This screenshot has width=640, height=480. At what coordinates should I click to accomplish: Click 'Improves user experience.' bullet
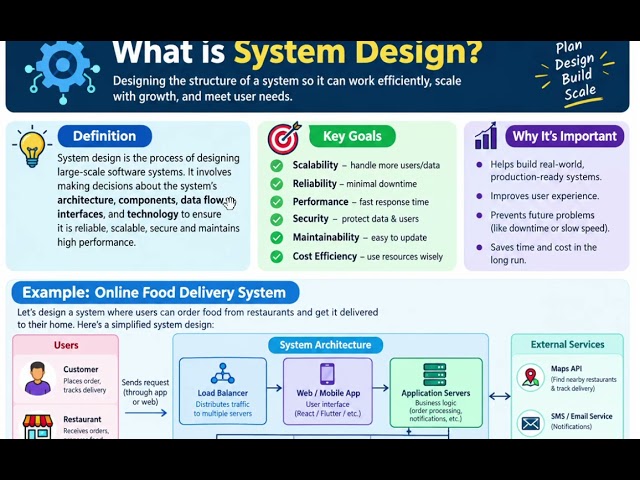(544, 196)
